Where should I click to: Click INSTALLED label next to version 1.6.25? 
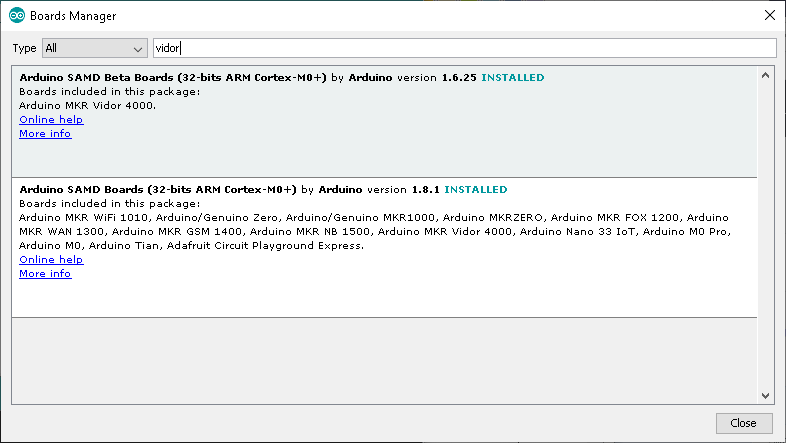click(513, 78)
